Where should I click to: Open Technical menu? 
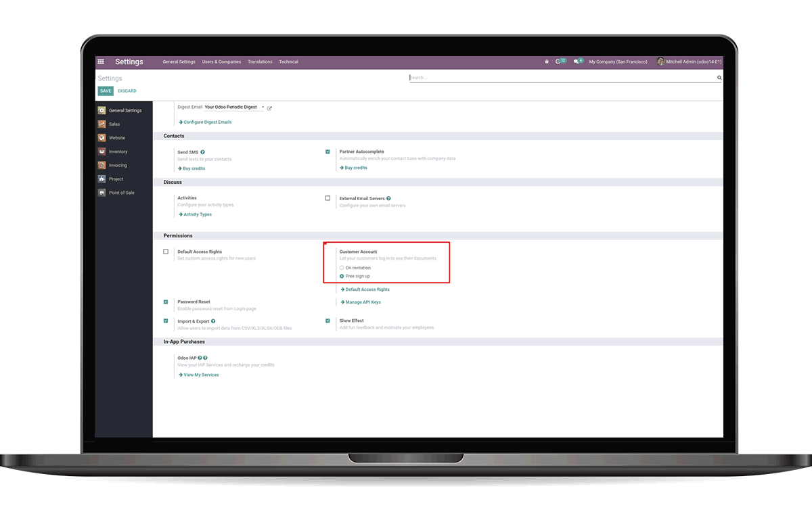pyautogui.click(x=288, y=62)
